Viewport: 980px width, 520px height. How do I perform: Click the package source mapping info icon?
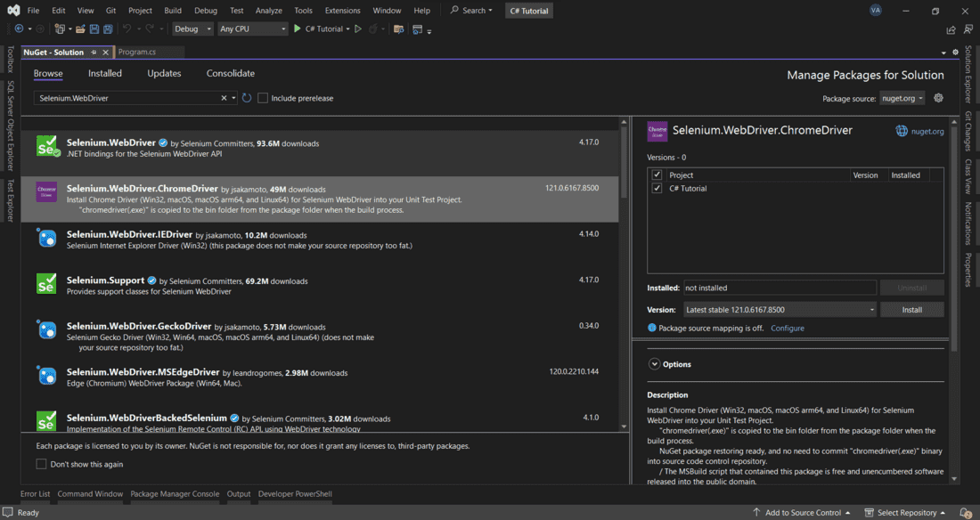pos(652,328)
